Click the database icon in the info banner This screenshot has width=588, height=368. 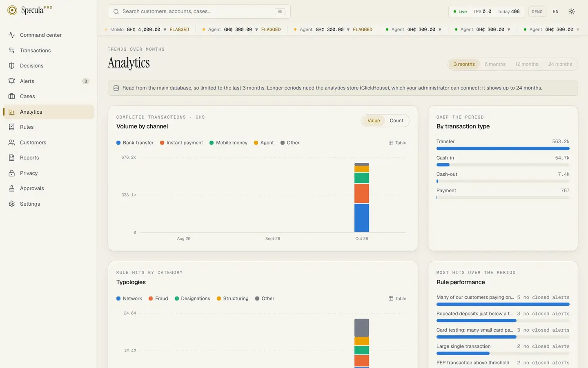(116, 88)
